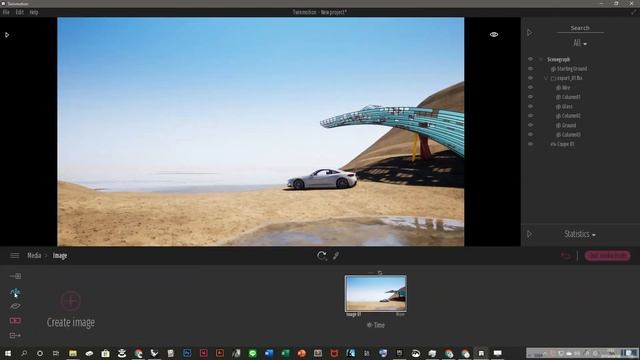The width and height of the screenshot is (640, 360).
Task: Select Coupe 01 in Scenegraph
Action: [565, 144]
